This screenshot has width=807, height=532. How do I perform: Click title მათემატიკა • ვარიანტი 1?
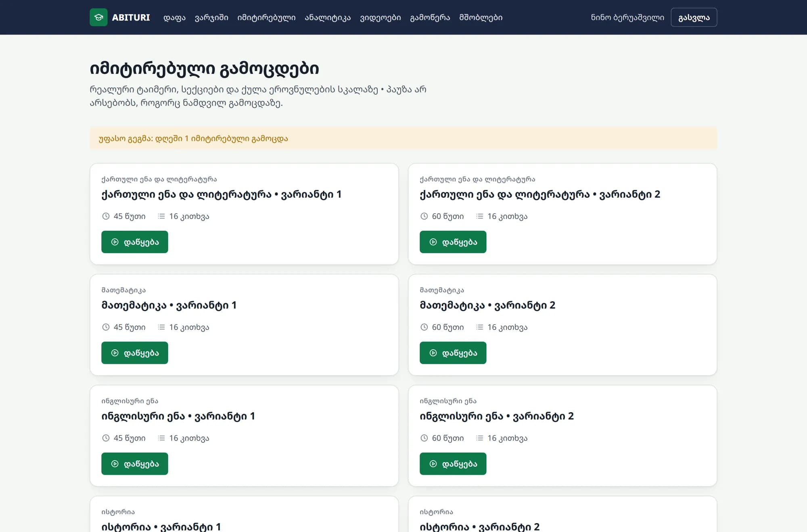click(x=169, y=305)
